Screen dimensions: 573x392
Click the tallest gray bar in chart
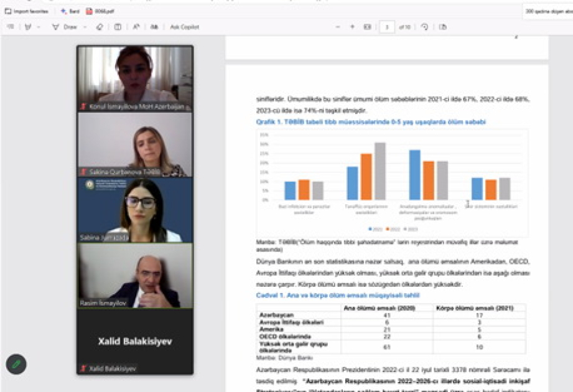380,171
